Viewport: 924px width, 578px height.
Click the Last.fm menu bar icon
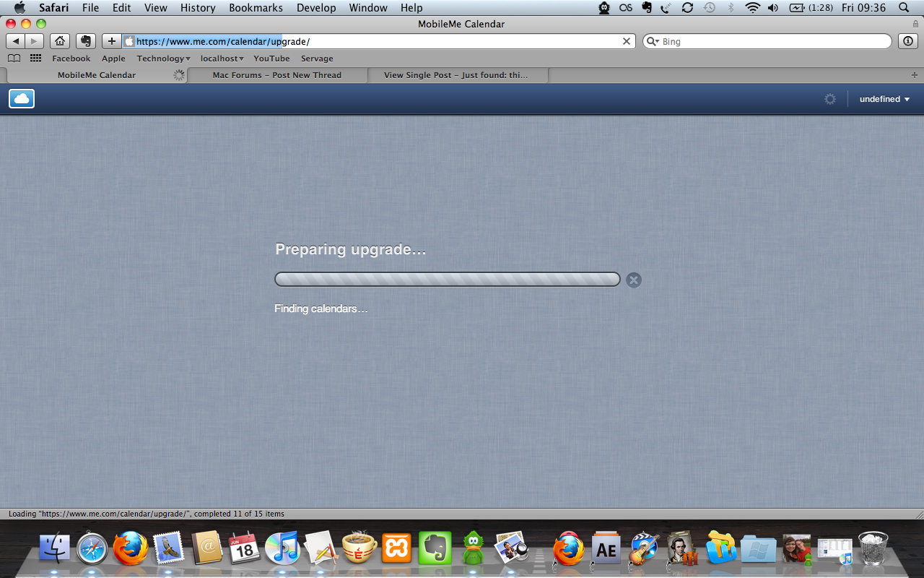pyautogui.click(x=625, y=8)
